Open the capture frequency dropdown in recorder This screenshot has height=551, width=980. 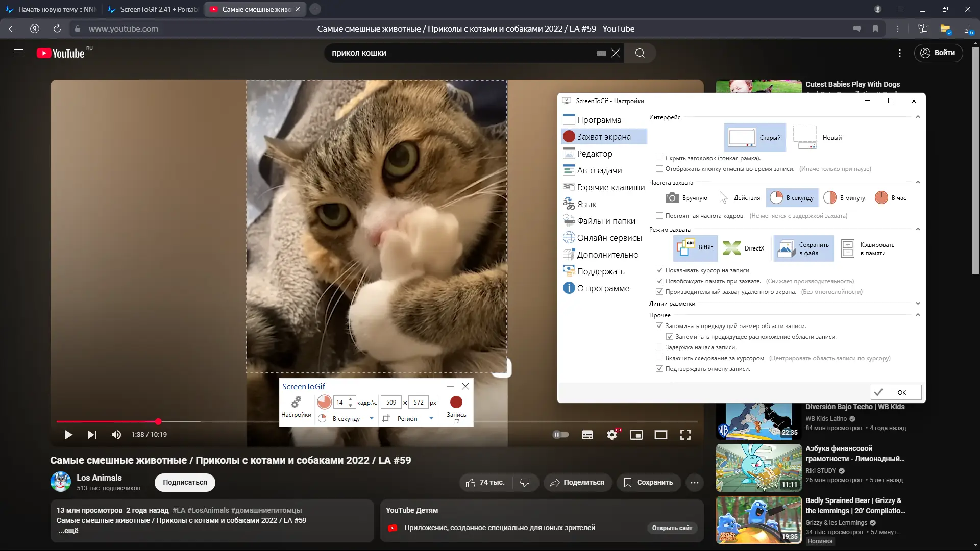pos(371,419)
